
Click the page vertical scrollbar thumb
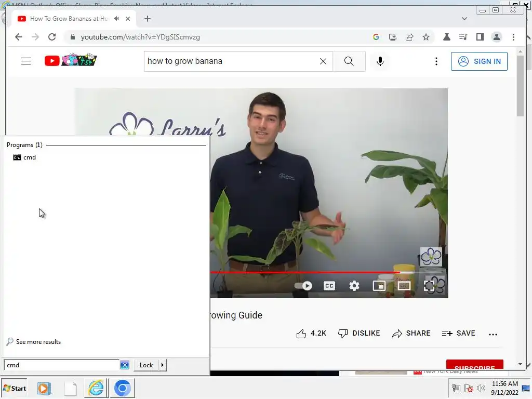pyautogui.click(x=520, y=86)
